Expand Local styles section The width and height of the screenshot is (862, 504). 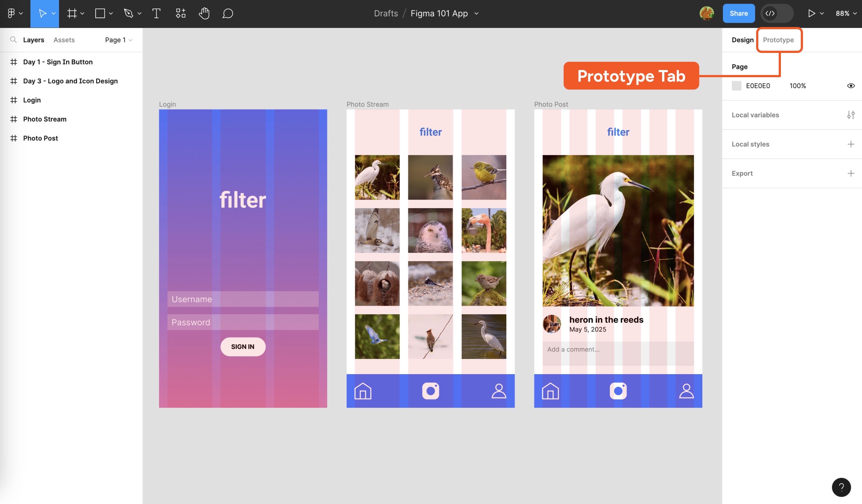pos(851,144)
